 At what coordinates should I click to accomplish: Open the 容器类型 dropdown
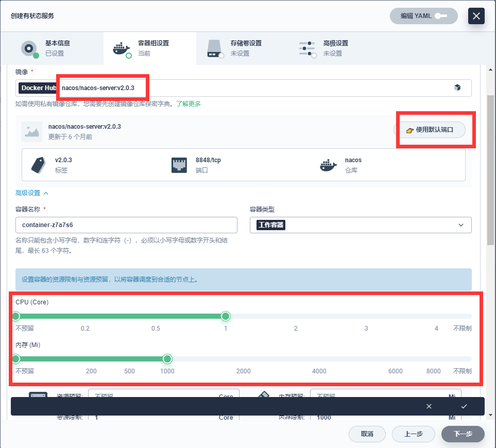(x=361, y=225)
